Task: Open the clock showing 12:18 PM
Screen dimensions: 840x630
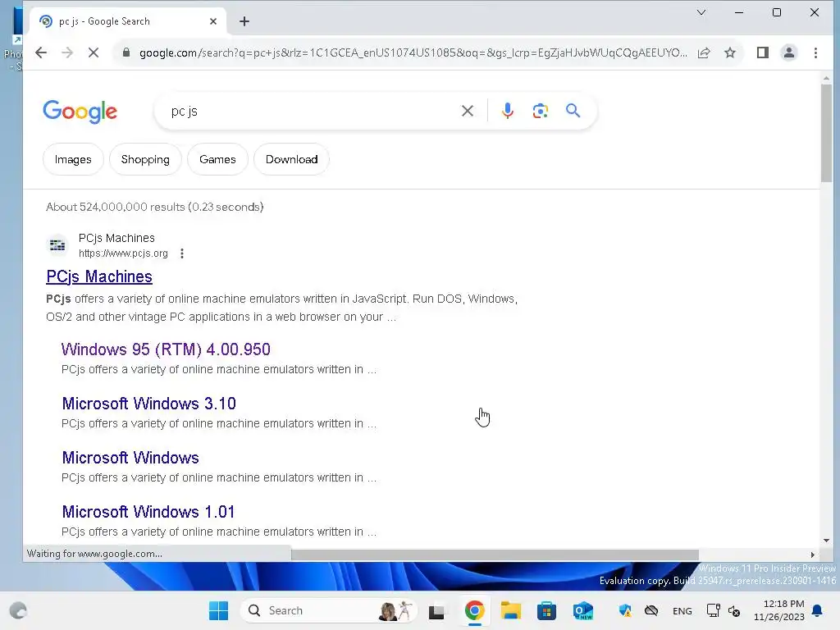Action: point(779,610)
